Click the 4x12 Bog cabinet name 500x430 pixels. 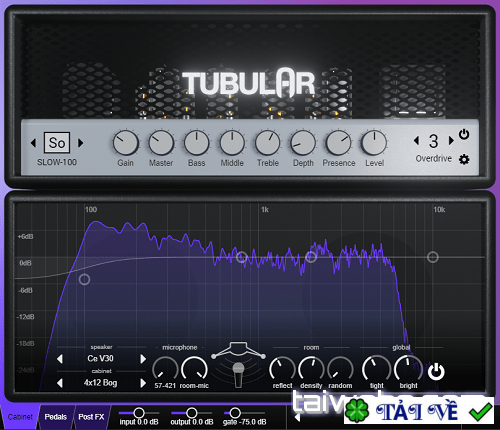tap(100, 383)
